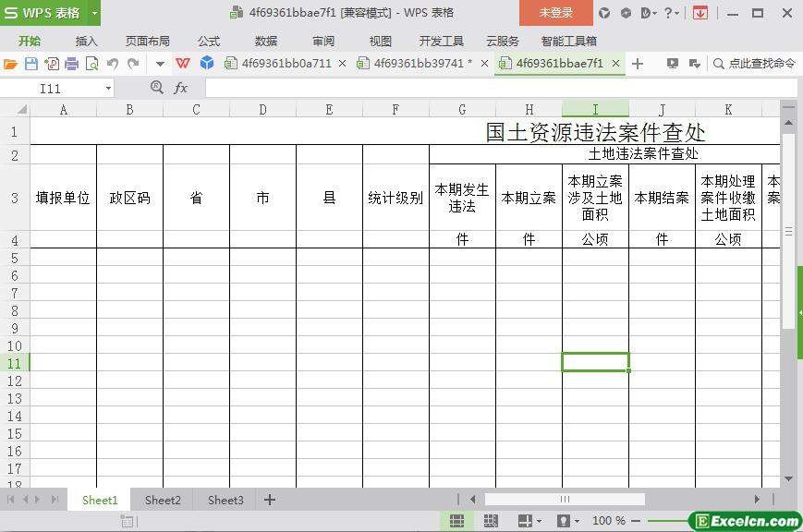Select column header D
The width and height of the screenshot is (803, 532).
[262, 109]
